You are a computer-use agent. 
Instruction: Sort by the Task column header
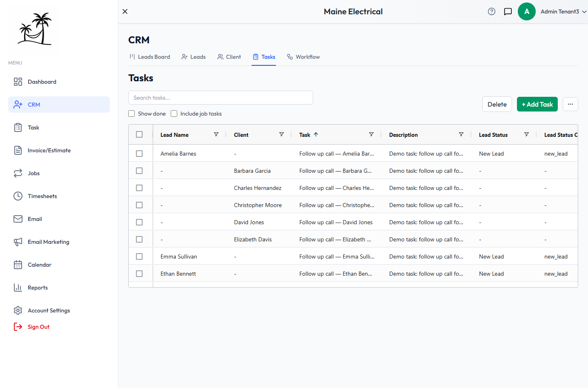tap(305, 135)
